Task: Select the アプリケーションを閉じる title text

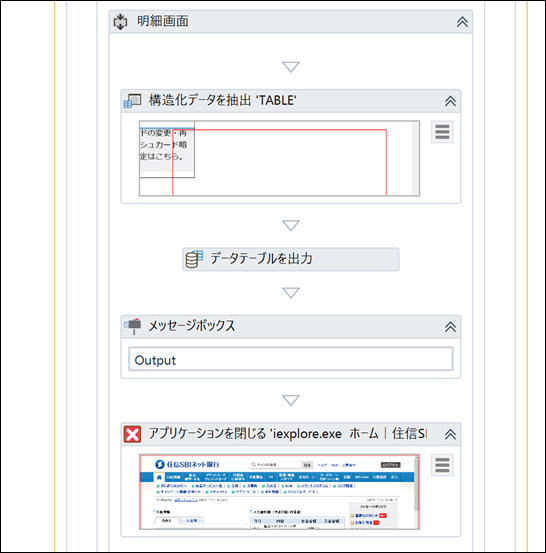Action: [288, 433]
